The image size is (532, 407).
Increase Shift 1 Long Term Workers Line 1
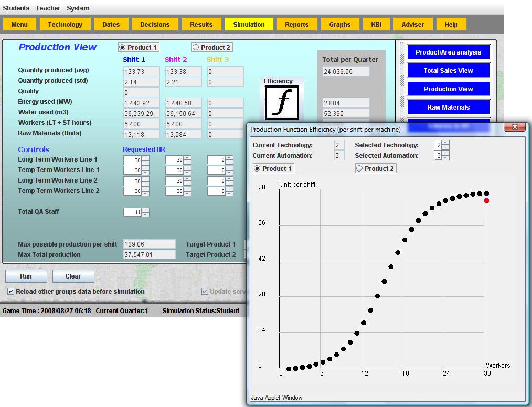coord(145,157)
